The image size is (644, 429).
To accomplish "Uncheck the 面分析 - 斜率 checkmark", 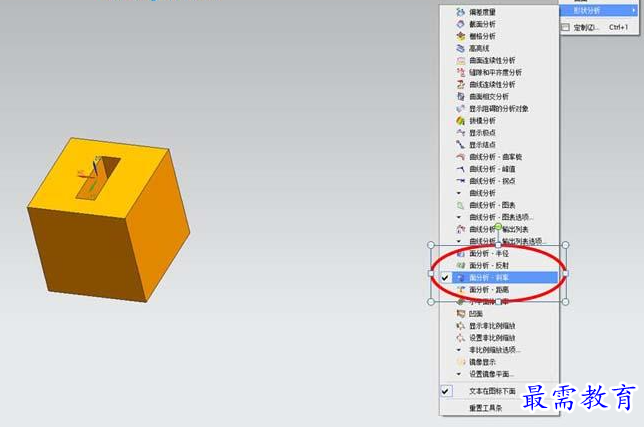I will (x=445, y=278).
